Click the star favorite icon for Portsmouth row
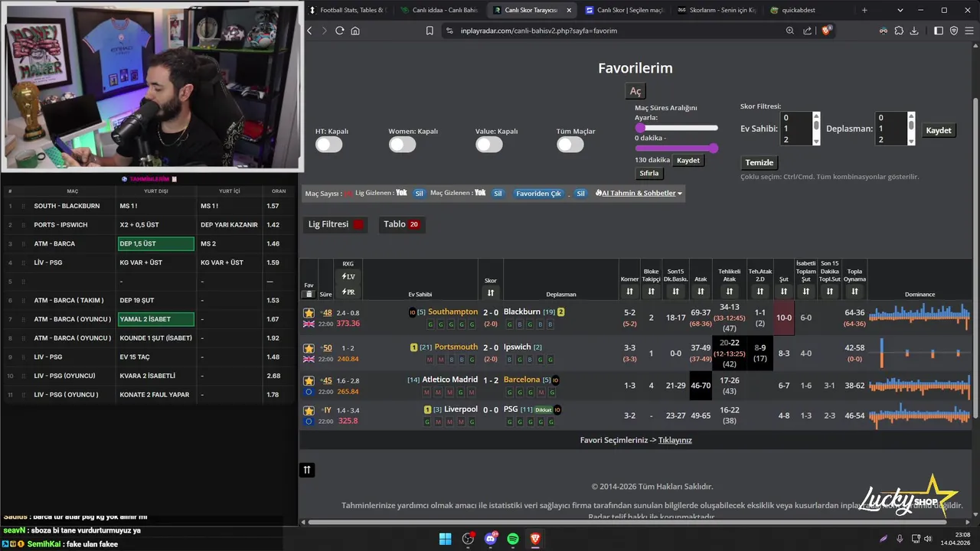Screen dimensions: 980x551 [309, 348]
